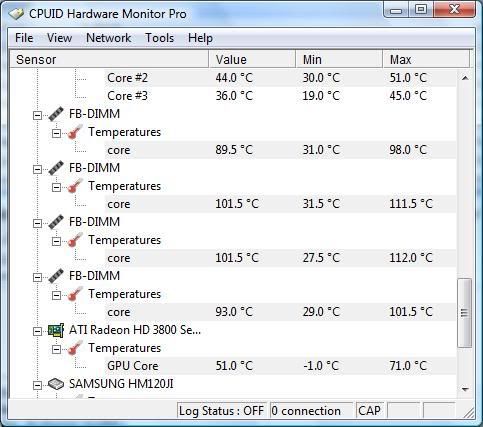Screen dimensions: 483x427
Task: Collapse the ATI Radeon HD 3800 node
Action: [37, 331]
